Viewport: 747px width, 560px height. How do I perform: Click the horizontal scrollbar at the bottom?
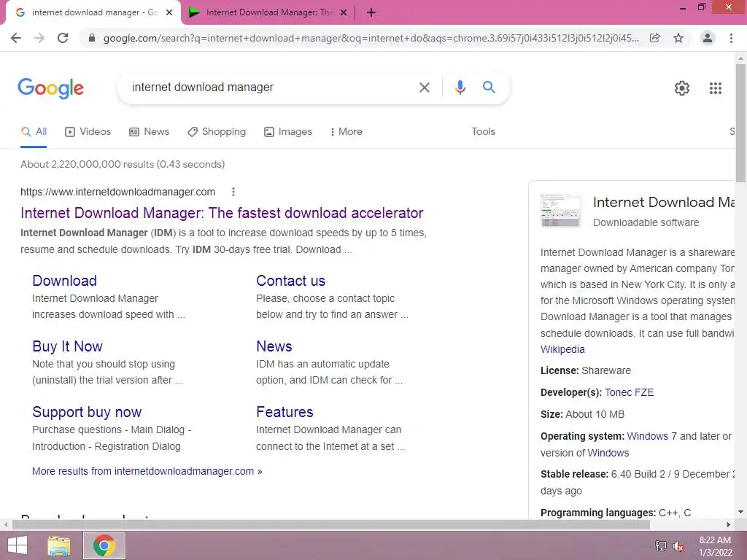(331, 525)
